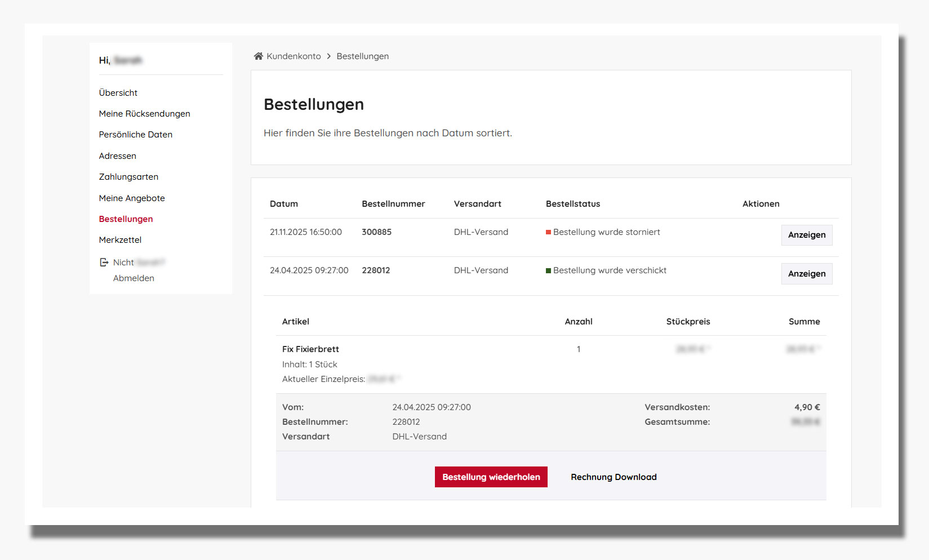Viewport: 929px width, 560px height.
Task: Show details of the cancelled order 300885
Action: (x=806, y=235)
